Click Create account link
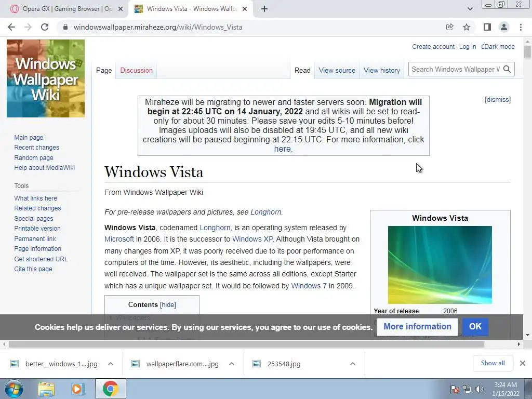 point(433,47)
